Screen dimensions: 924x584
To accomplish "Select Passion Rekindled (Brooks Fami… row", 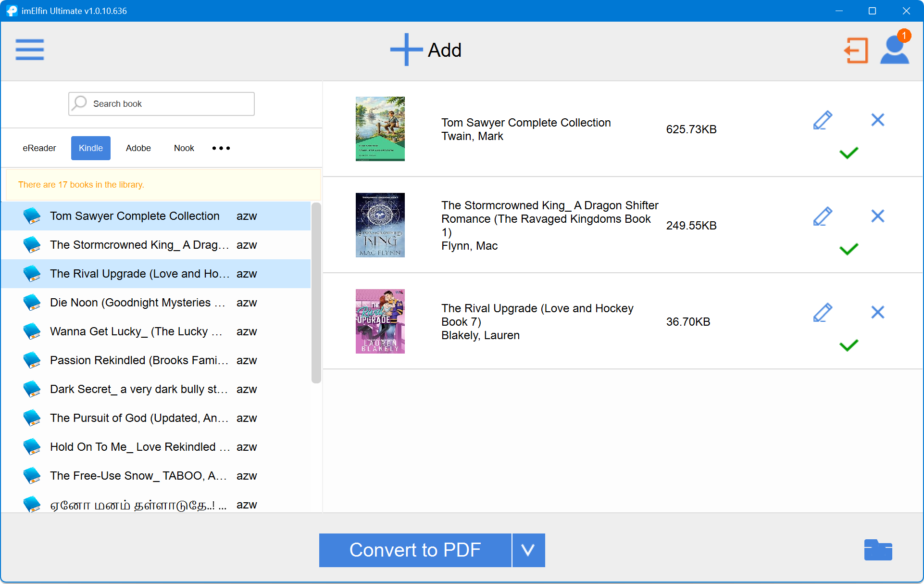I will [156, 360].
